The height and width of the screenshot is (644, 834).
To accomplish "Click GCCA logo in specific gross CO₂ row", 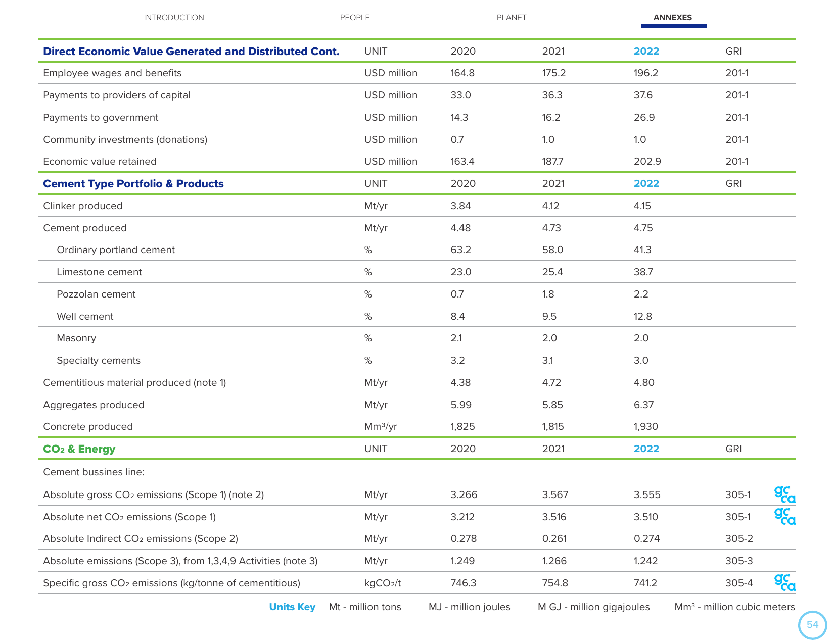I will coord(785,582).
